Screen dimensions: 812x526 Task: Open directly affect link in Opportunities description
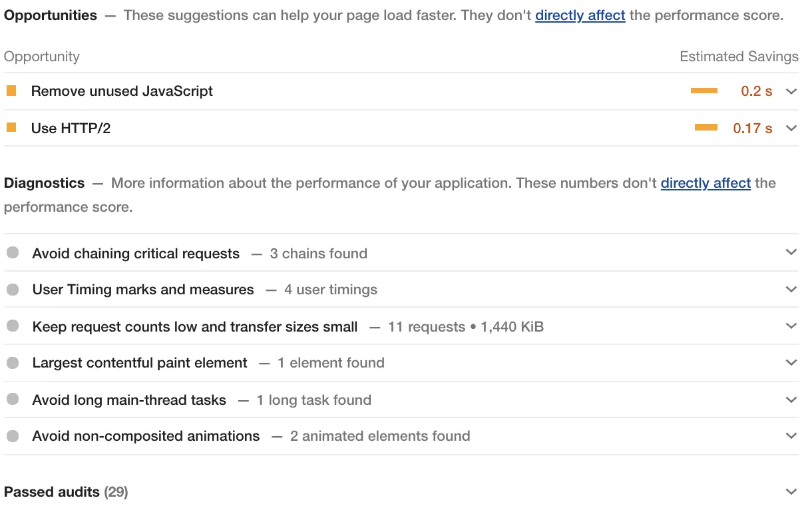[580, 15]
